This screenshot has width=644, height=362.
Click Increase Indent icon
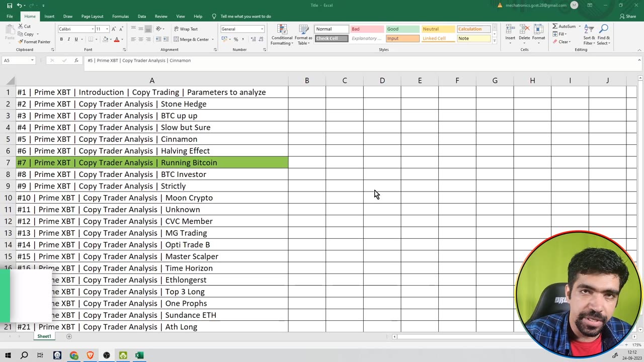coord(166,39)
